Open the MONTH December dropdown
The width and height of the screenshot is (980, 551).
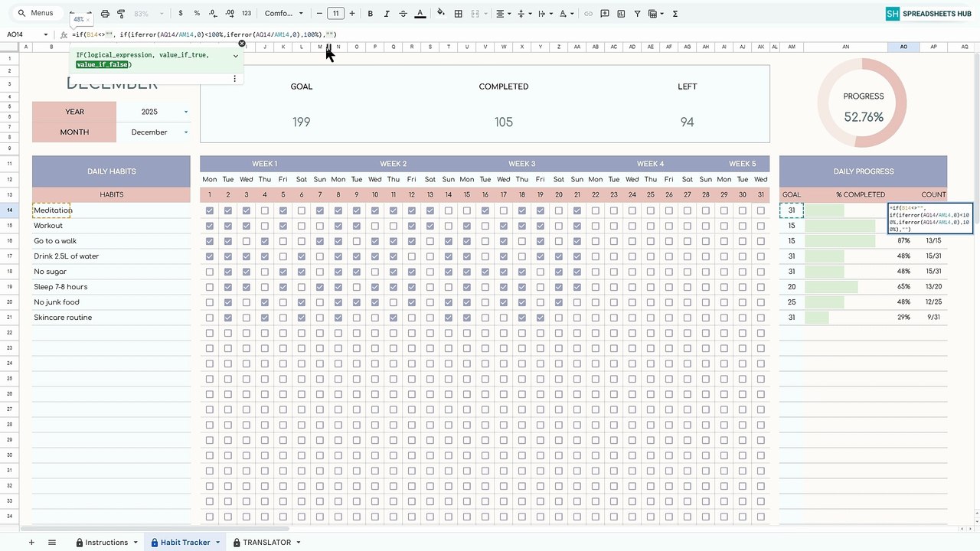click(x=186, y=132)
